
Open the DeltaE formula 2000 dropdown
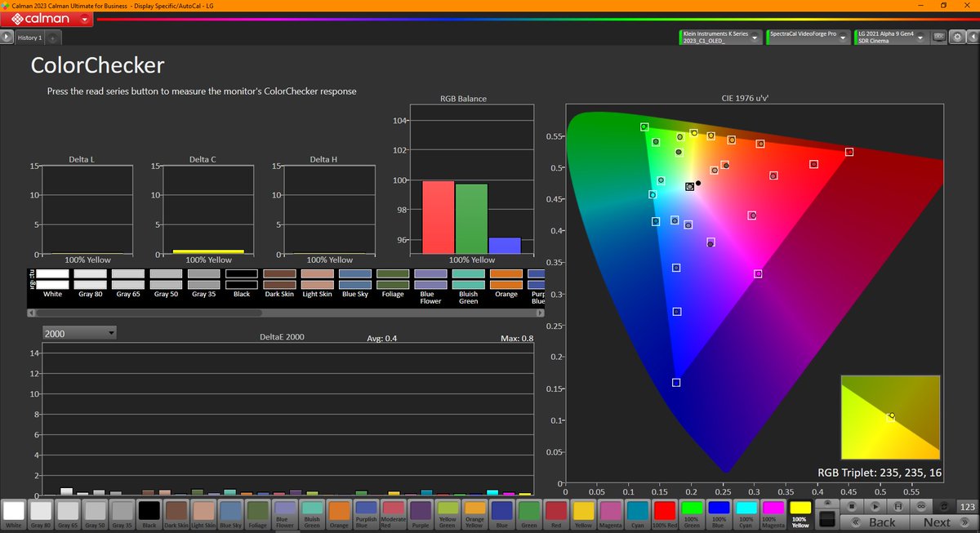tap(79, 333)
